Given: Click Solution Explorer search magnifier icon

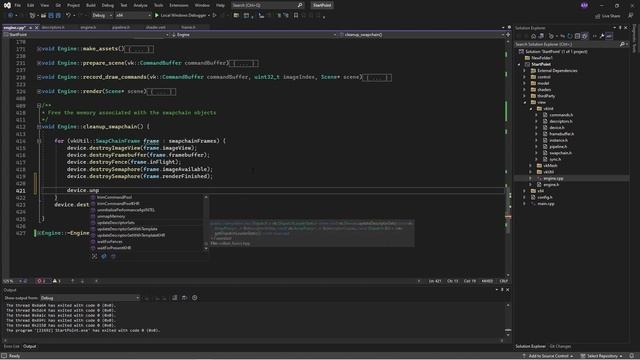Looking at the screenshot, I should [x=622, y=44].
